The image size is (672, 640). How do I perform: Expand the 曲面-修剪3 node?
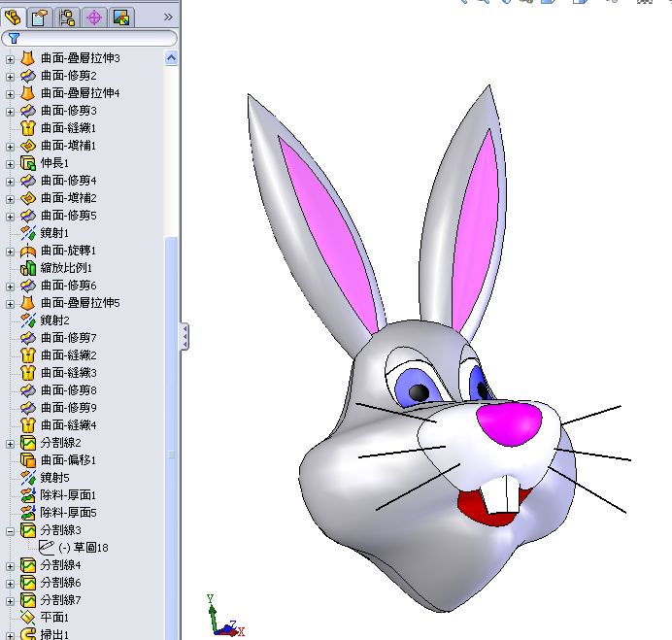point(10,112)
